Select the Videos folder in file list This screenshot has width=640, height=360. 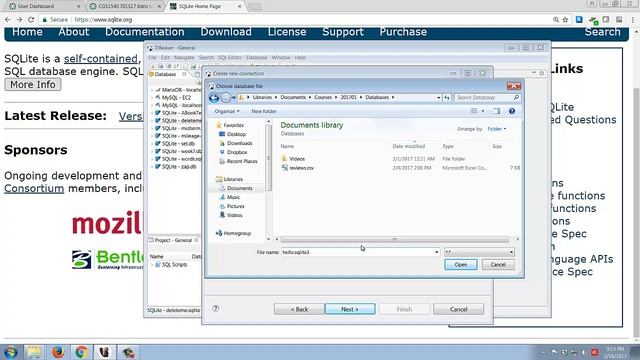[x=297, y=159]
